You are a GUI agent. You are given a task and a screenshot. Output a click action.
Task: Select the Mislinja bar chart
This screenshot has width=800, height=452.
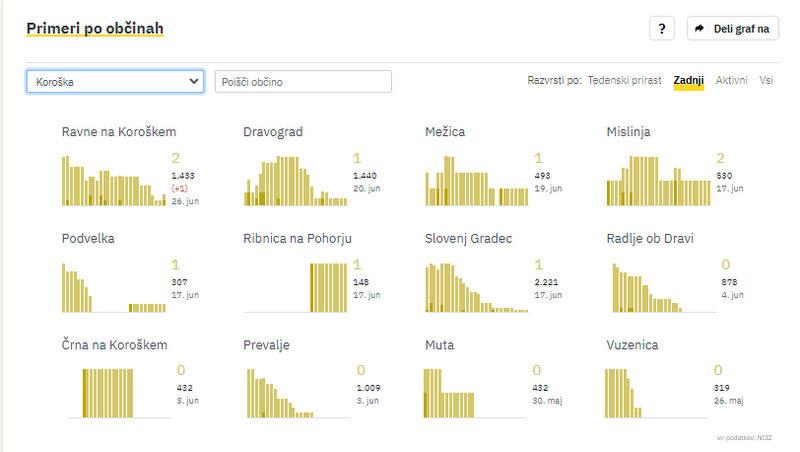658,180
